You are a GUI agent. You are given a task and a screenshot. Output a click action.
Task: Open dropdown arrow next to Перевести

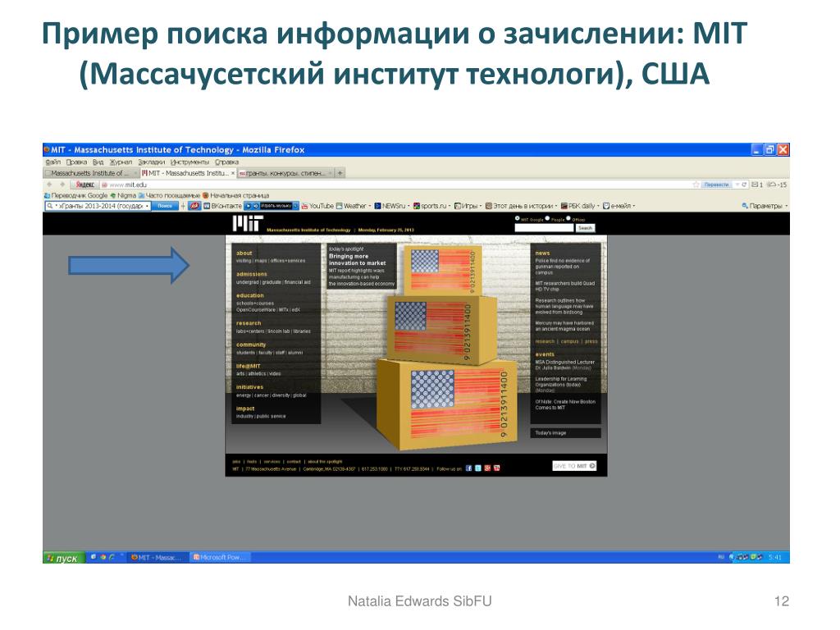coord(737,185)
